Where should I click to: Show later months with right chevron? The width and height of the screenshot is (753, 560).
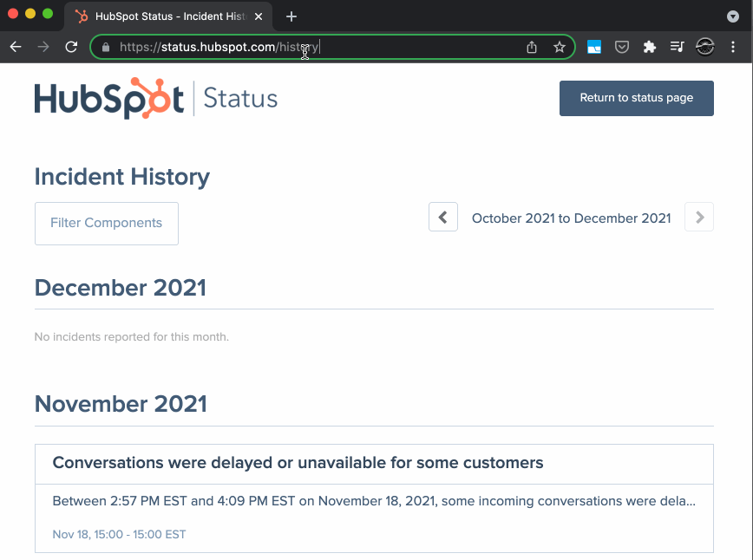(699, 217)
